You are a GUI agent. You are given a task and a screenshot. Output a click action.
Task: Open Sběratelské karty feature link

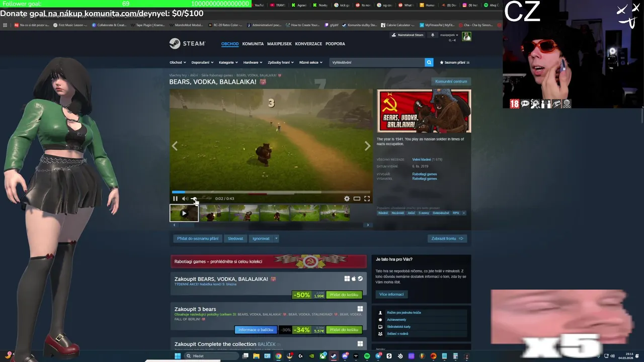(398, 327)
